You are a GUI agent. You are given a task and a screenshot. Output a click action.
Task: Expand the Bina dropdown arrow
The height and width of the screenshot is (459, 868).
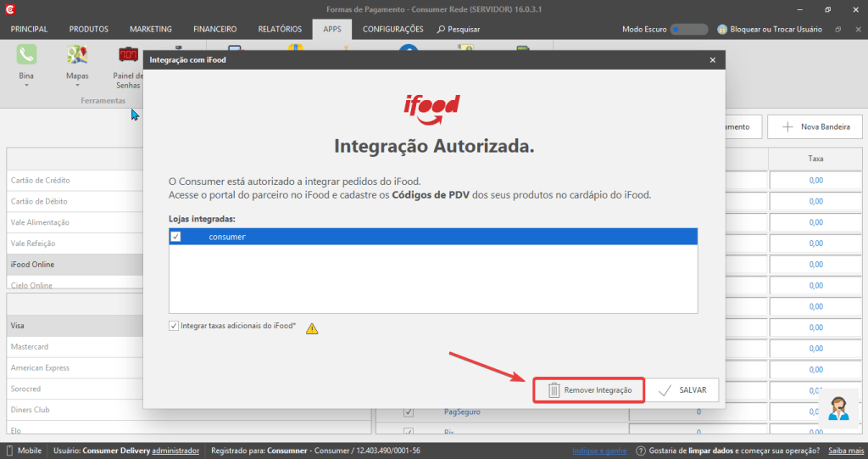coord(26,86)
